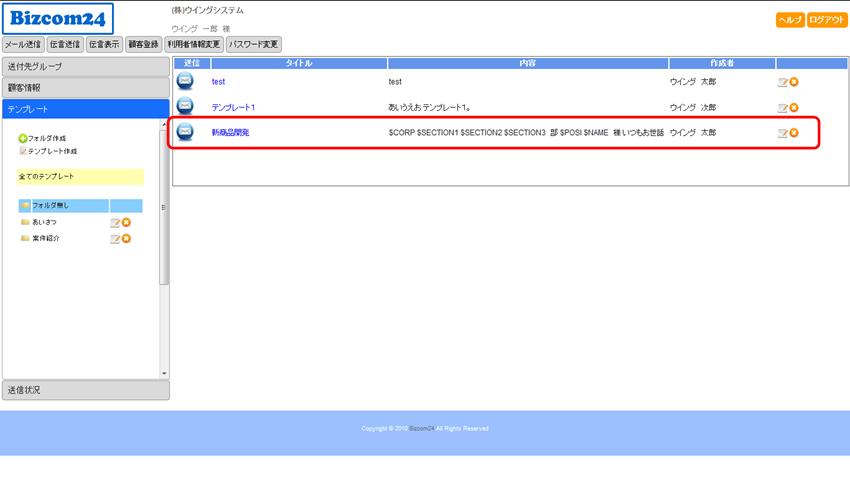Image resolution: width=850 pixels, height=495 pixels.
Task: Click the send mail icon for test
Action: (x=185, y=81)
